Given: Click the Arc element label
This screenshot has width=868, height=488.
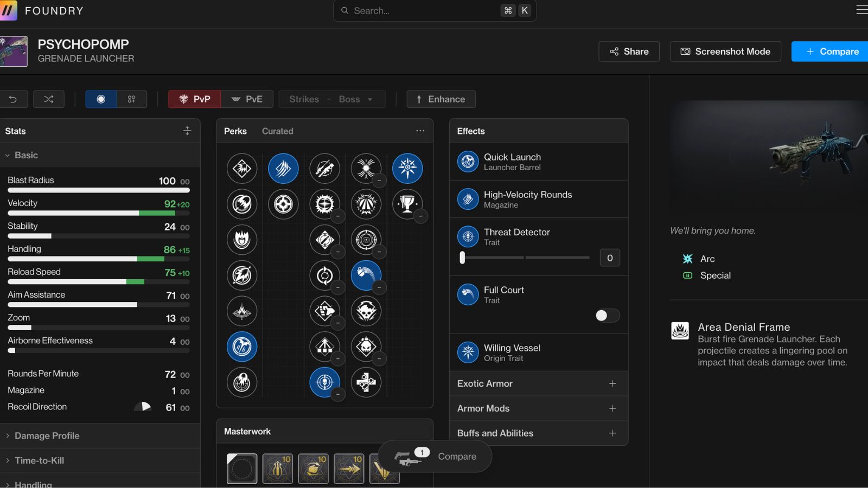Looking at the screenshot, I should pyautogui.click(x=707, y=259).
